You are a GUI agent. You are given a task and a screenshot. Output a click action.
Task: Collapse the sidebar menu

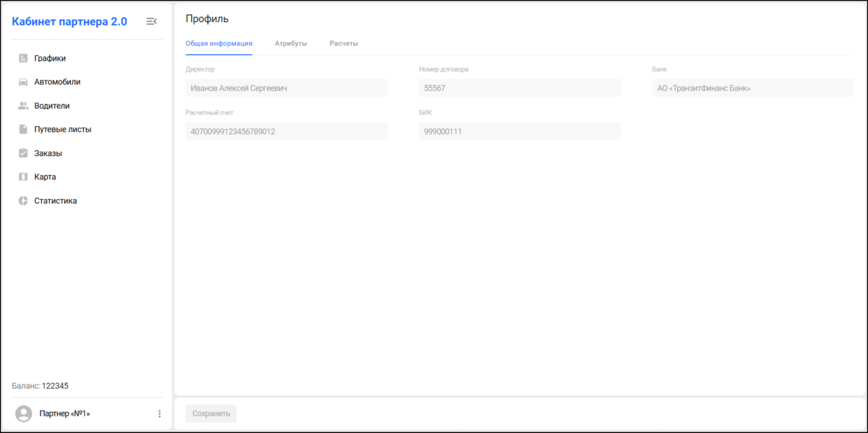tap(151, 22)
